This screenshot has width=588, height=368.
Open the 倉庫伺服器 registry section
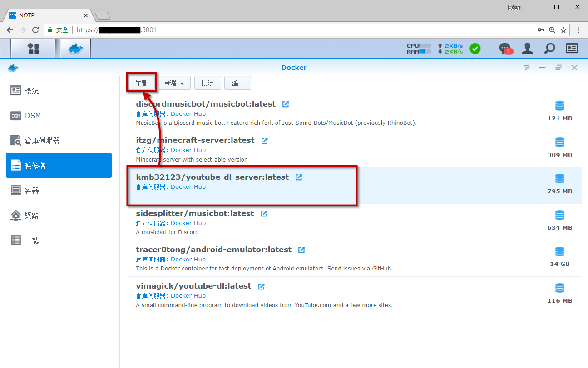tap(59, 141)
